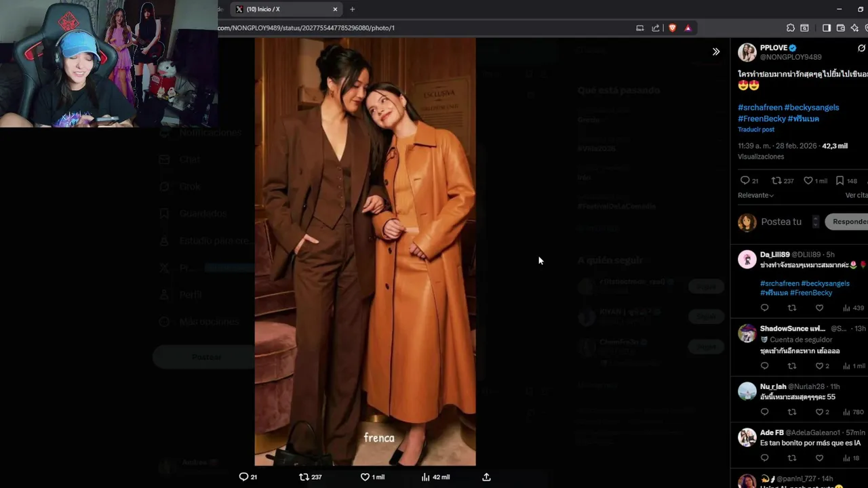Open Brave Shields lion icon
The image size is (868, 488).
[672, 28]
